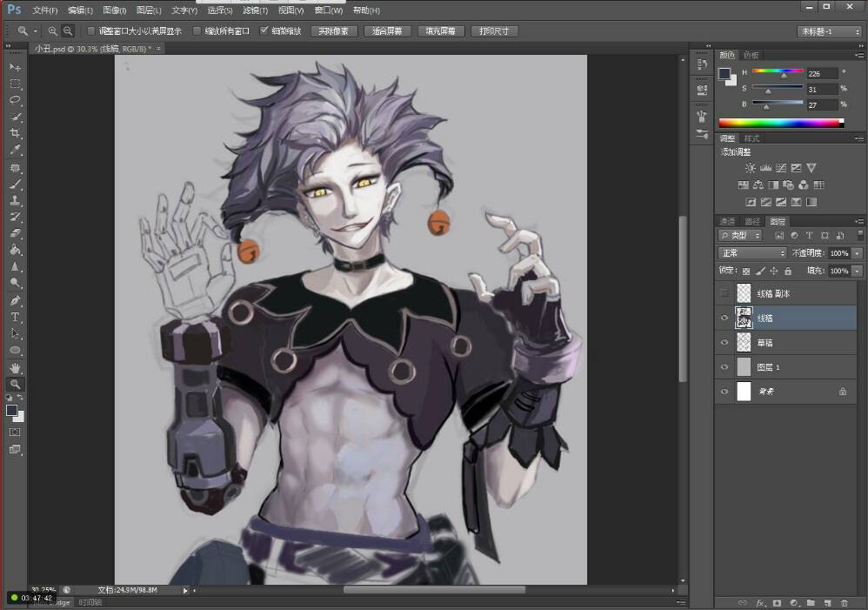Toggle layer filtering switch
868x610 pixels.
[859, 236]
